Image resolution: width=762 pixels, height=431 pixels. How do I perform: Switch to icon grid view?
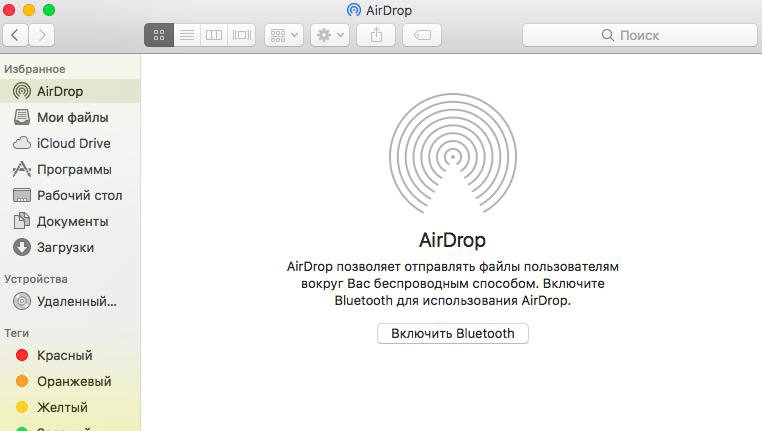point(159,35)
